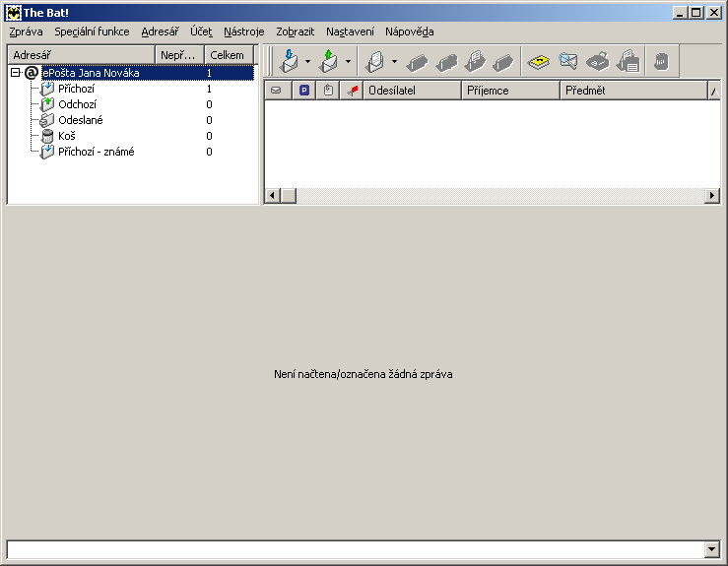The height and width of the screenshot is (566, 728).
Task: Click the Adresář folder column header
Action: pyautogui.click(x=81, y=55)
